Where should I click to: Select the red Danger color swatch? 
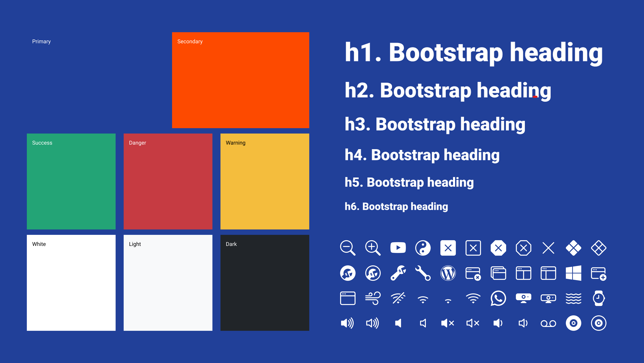click(x=168, y=182)
